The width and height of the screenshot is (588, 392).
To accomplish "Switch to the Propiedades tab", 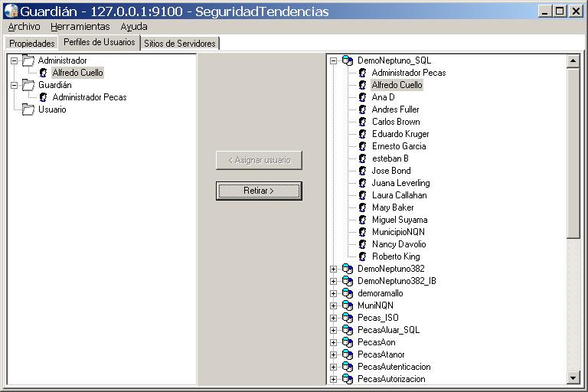I will [x=31, y=44].
